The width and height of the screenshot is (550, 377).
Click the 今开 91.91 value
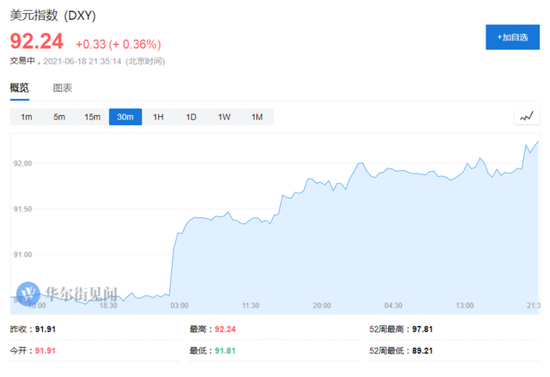[45, 351]
